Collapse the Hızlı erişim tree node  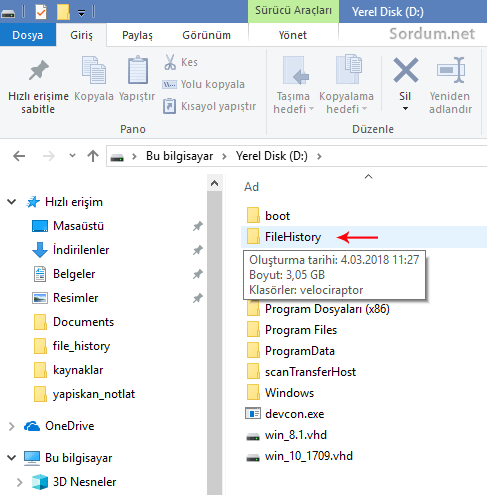click(12, 202)
